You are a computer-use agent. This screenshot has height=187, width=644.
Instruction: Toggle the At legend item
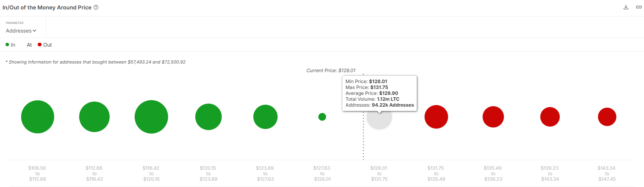click(x=29, y=45)
